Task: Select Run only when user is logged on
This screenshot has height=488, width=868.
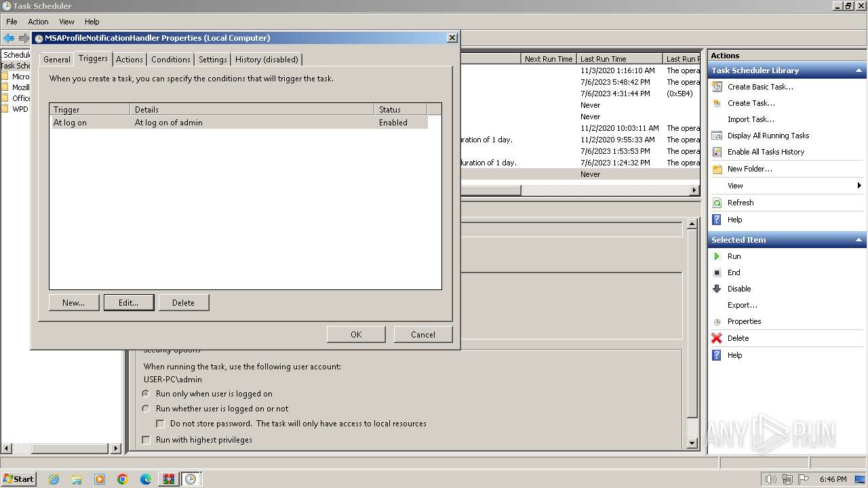Action: click(x=146, y=394)
